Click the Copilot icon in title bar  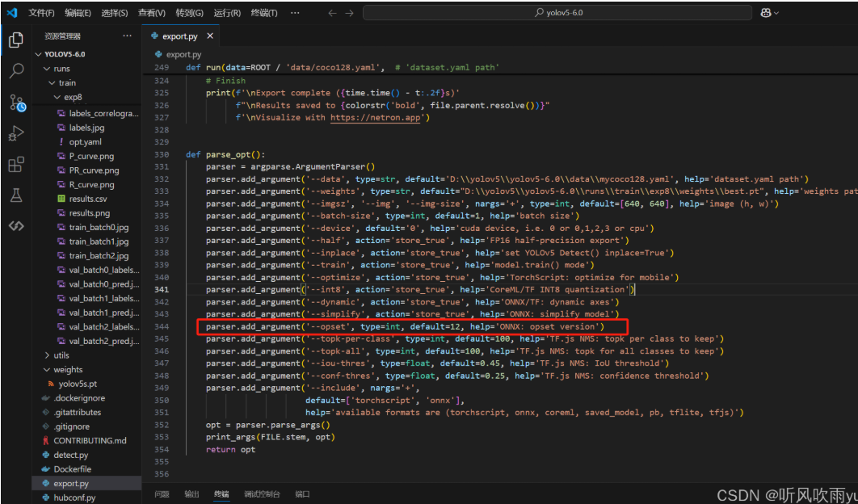coord(765,13)
